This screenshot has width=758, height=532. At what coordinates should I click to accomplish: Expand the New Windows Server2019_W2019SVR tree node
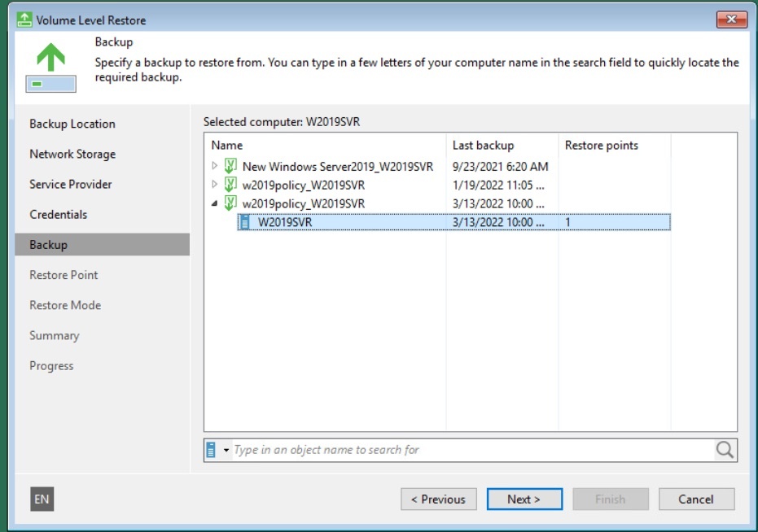coord(215,166)
